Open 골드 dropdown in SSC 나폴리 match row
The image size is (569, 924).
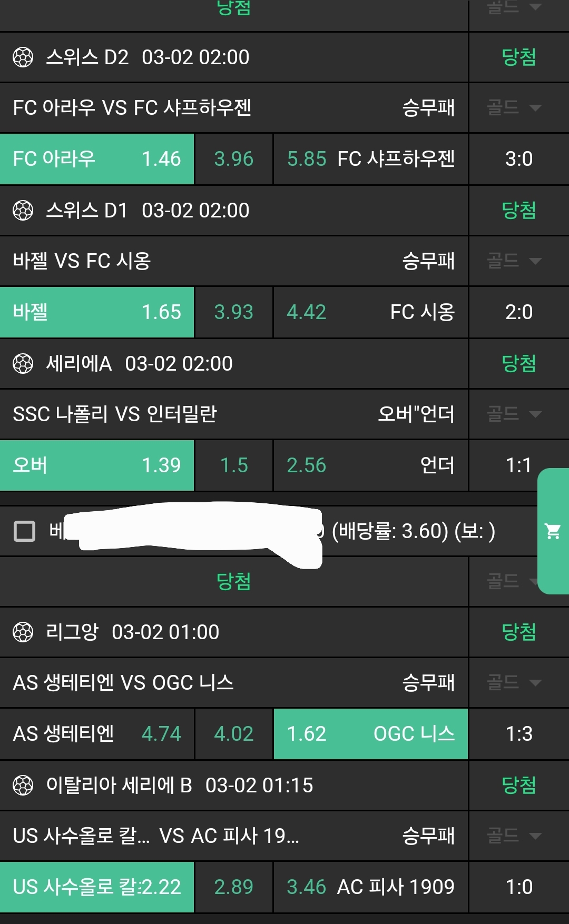point(514,414)
